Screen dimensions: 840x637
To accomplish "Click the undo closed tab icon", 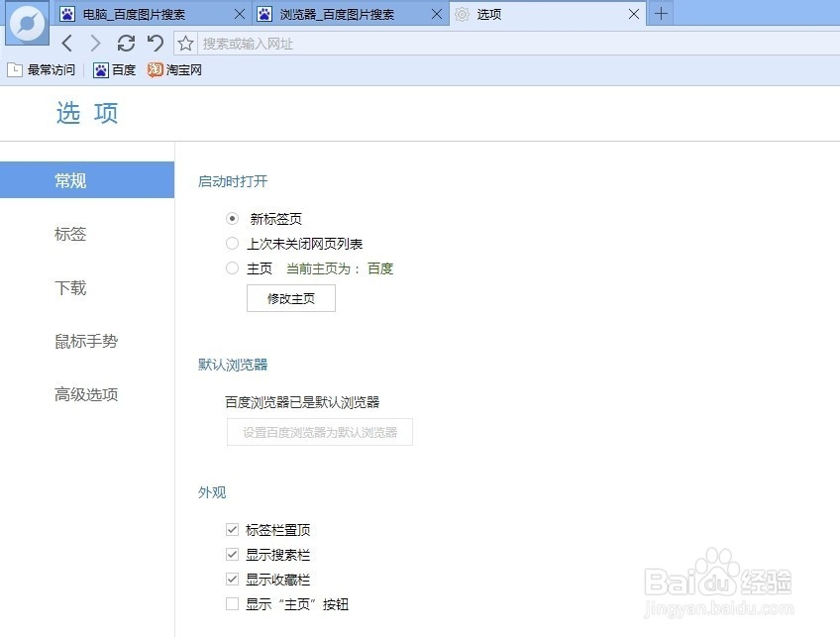I will tap(156, 43).
